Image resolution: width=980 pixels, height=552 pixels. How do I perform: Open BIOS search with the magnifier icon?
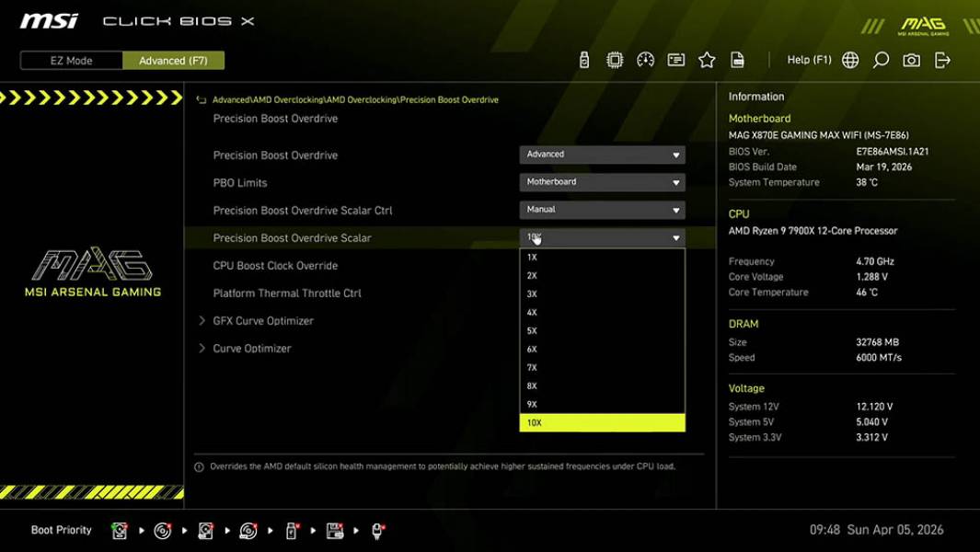(x=879, y=59)
